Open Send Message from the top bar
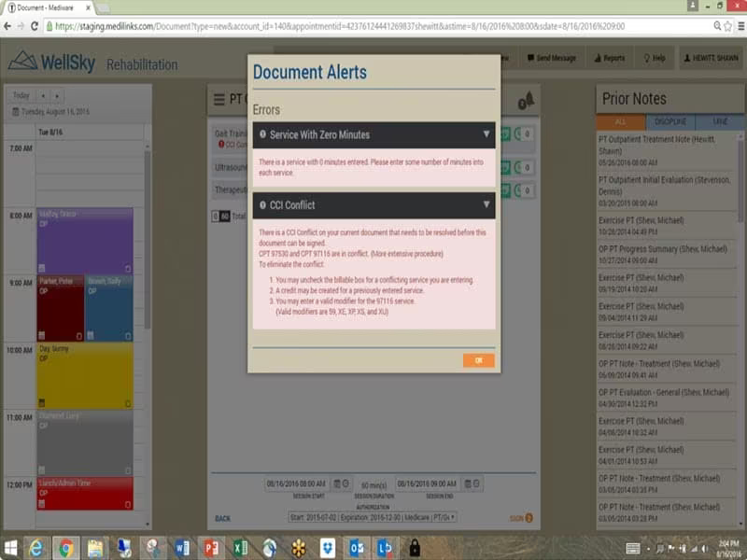 (551, 58)
